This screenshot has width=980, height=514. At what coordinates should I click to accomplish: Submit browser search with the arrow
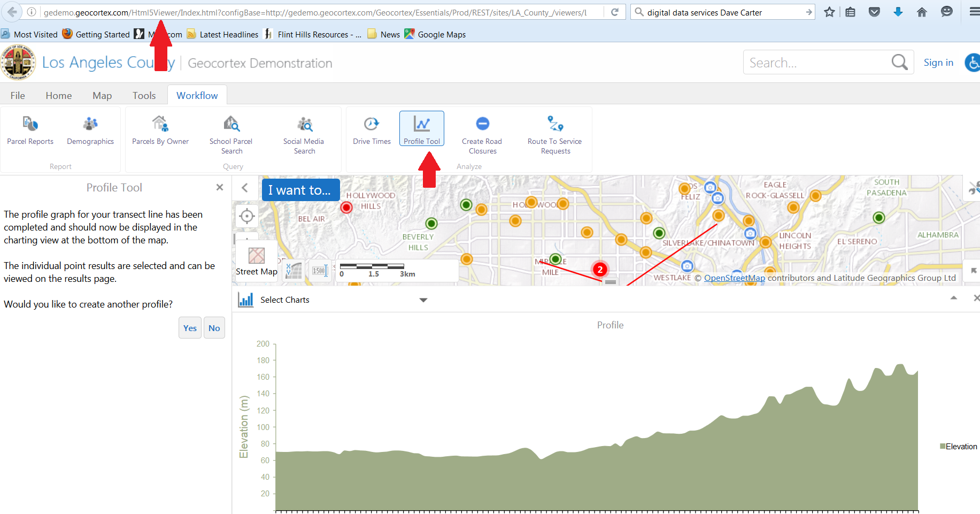pyautogui.click(x=808, y=12)
